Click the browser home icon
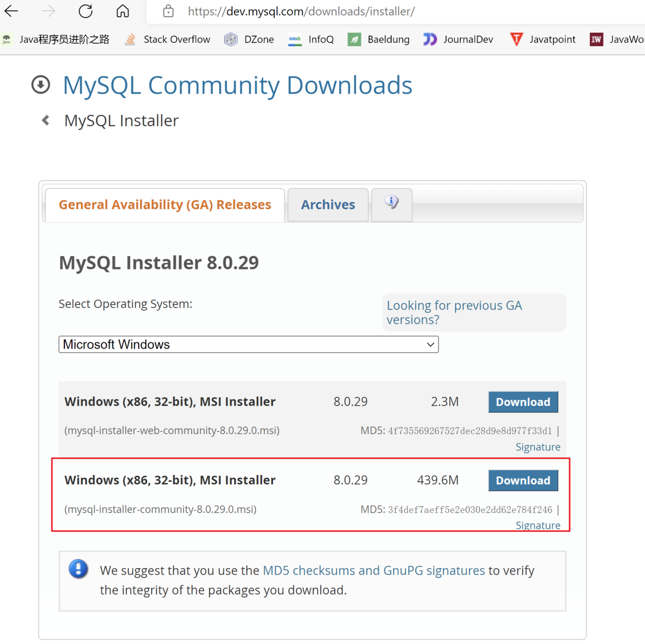 [x=123, y=11]
